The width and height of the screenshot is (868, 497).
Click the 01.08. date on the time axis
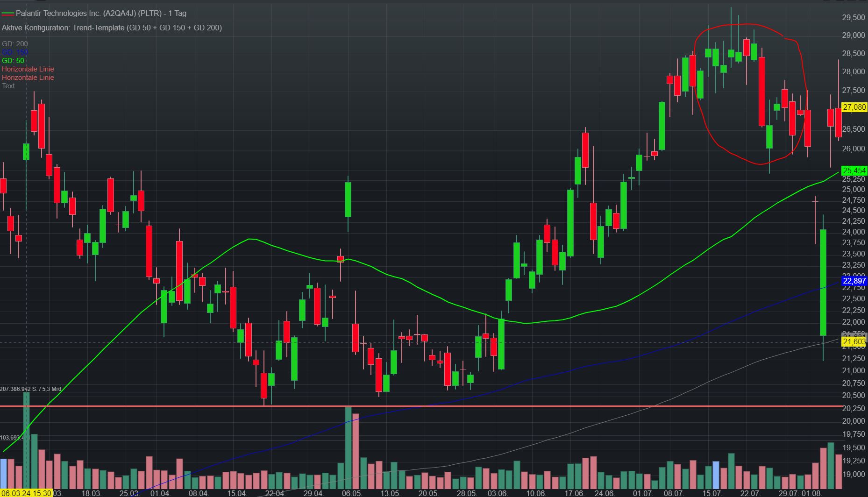point(811,493)
